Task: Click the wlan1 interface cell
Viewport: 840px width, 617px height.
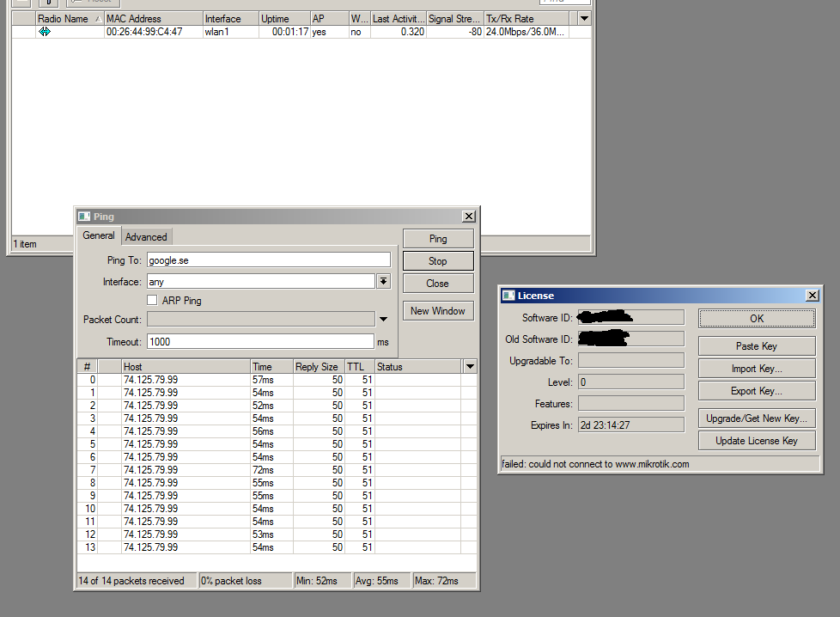Action: tap(231, 32)
